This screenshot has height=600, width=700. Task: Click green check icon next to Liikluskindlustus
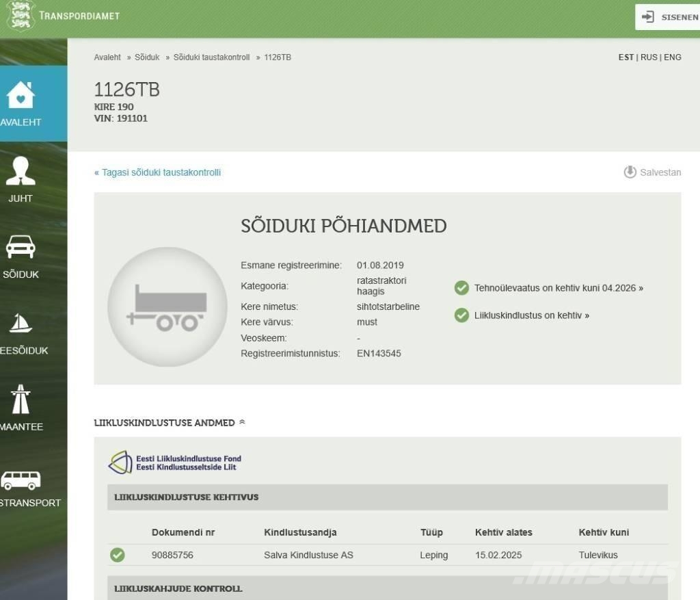461,315
